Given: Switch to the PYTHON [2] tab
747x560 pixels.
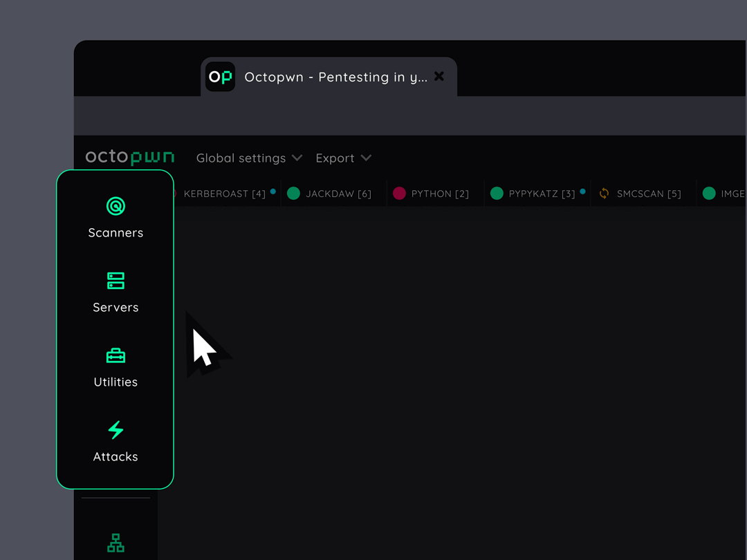Looking at the screenshot, I should pyautogui.click(x=436, y=194).
